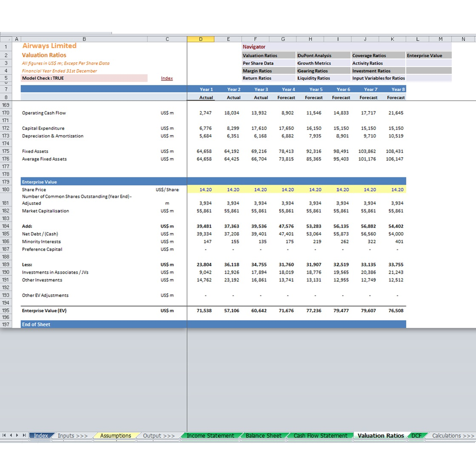Select row 180 header
This screenshot has width=476, height=476.
(6, 189)
